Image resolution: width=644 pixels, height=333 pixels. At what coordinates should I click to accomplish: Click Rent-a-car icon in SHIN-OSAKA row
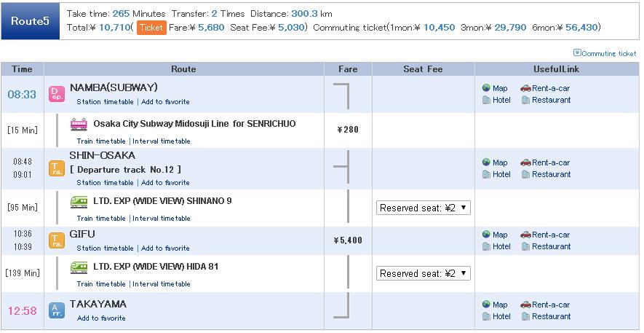525,162
